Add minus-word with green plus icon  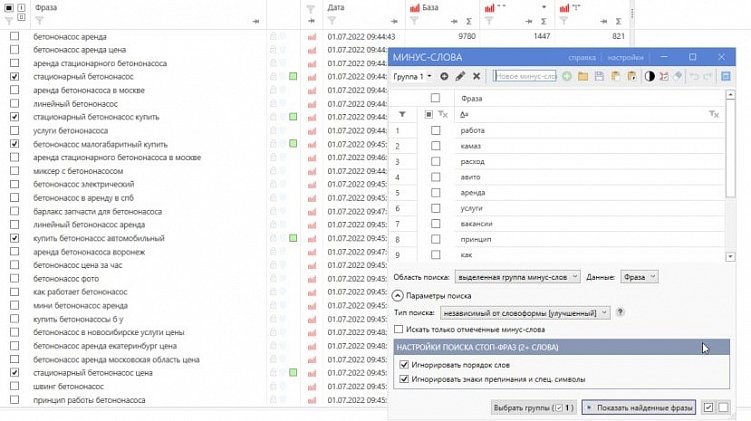tap(567, 76)
